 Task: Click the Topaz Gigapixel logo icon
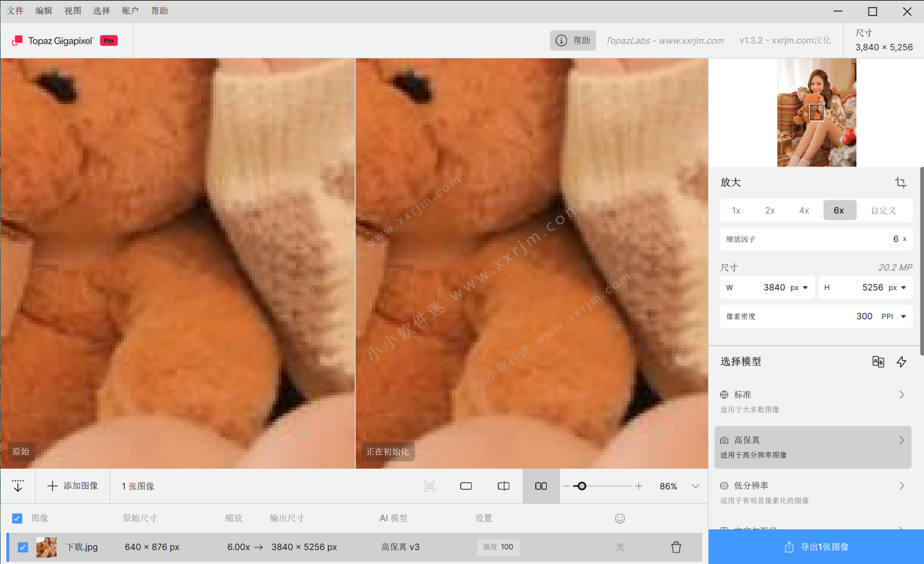click(x=17, y=40)
